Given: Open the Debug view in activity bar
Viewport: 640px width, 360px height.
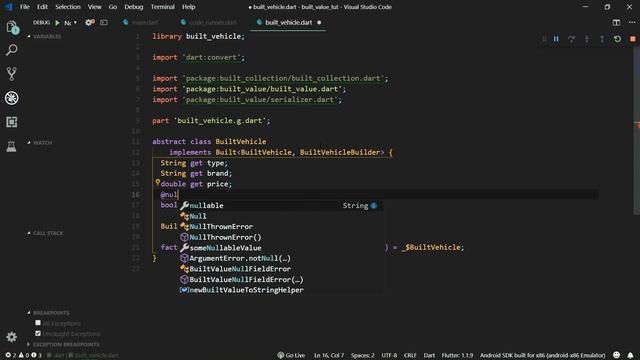Looking at the screenshot, I should pos(12,98).
